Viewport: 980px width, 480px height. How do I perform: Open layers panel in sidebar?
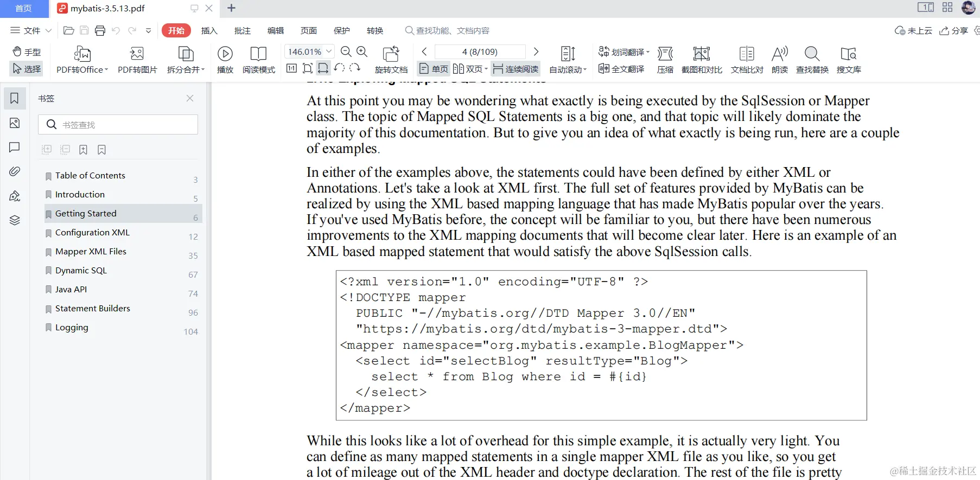click(x=15, y=220)
